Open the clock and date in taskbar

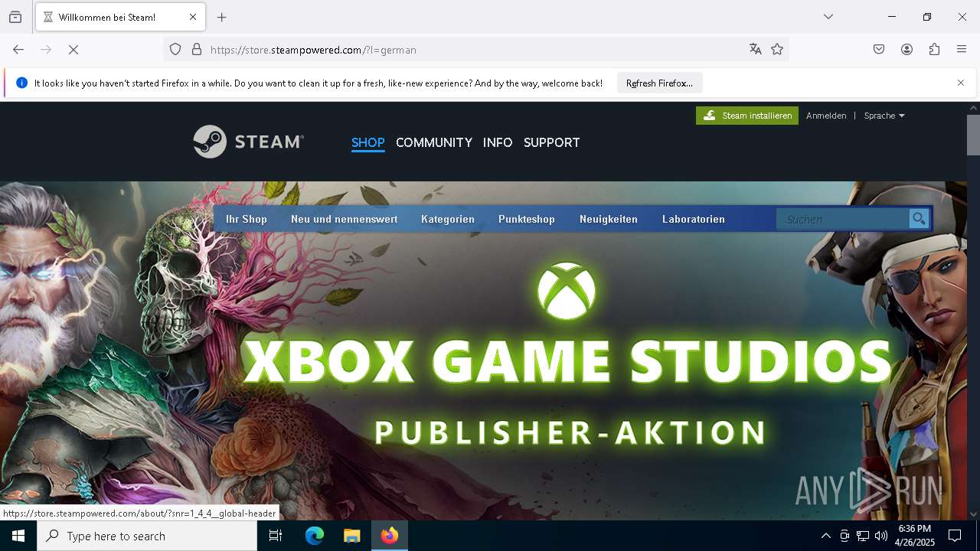coord(915,536)
